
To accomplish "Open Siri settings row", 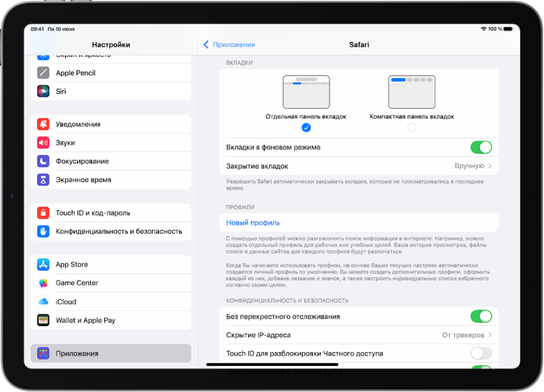I will 110,91.
